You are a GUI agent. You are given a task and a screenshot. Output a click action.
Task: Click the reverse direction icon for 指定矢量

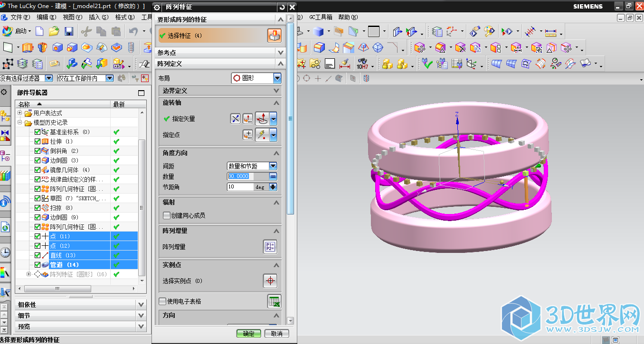click(x=236, y=119)
